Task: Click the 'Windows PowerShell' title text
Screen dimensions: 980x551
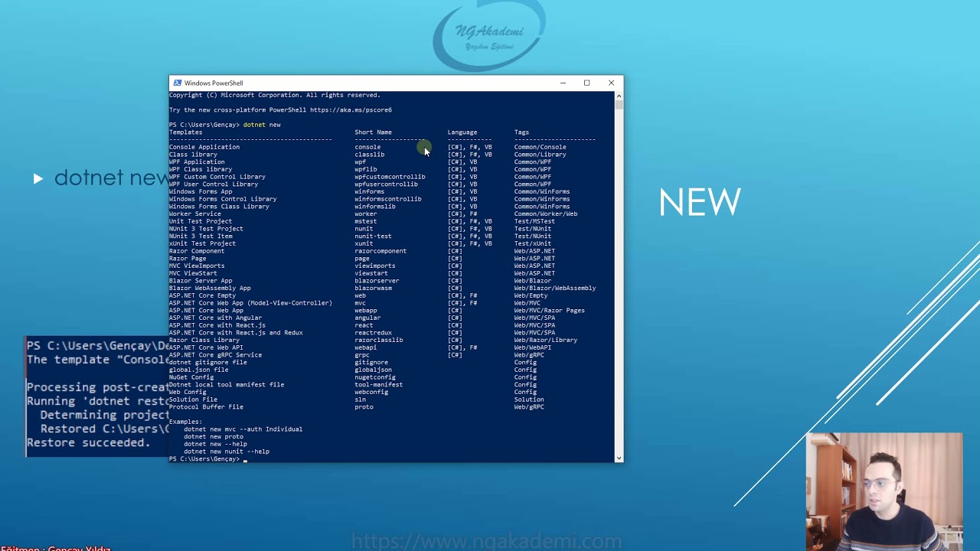Action: [214, 83]
